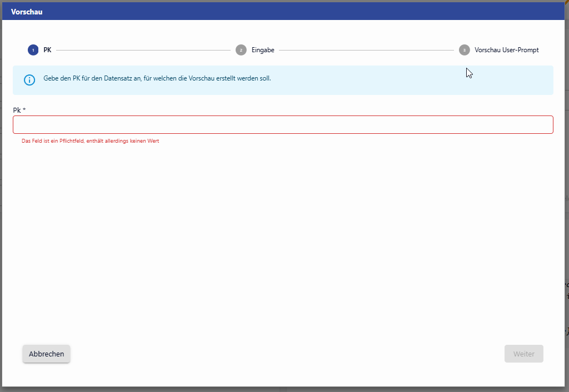Open the Vorschau User-Prompt step label
The width and height of the screenshot is (569, 392).
506,50
